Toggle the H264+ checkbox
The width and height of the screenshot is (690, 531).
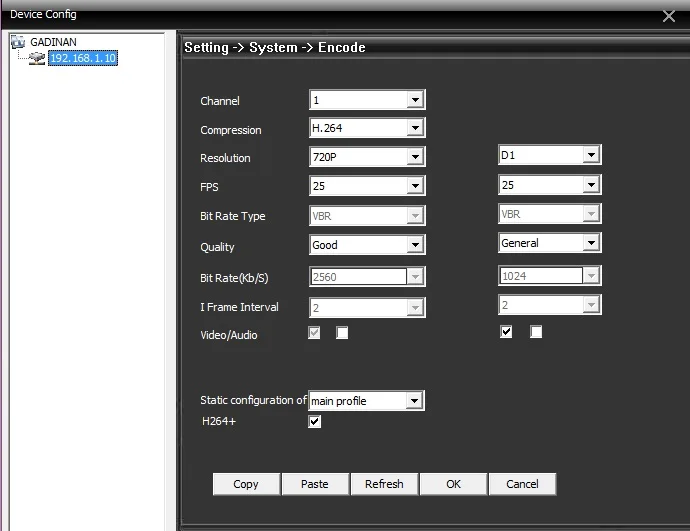(314, 421)
